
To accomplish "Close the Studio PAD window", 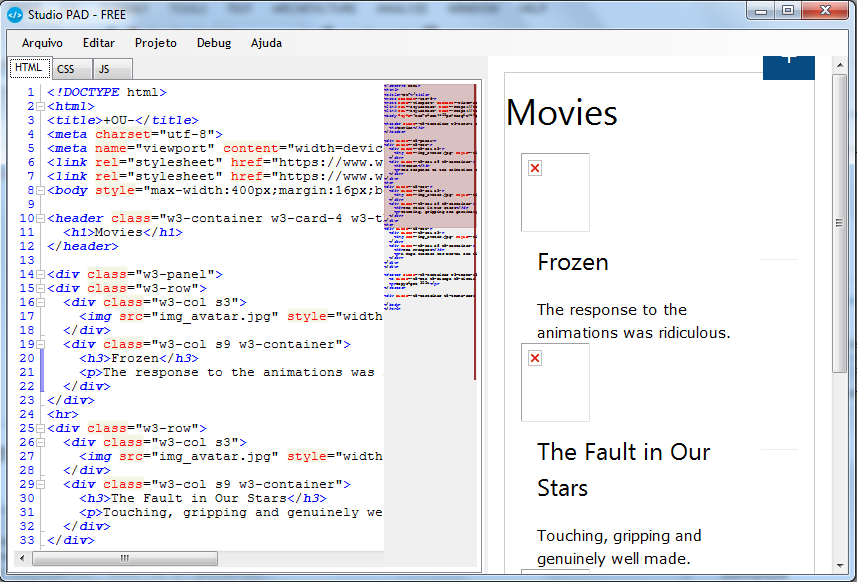I will click(825, 11).
